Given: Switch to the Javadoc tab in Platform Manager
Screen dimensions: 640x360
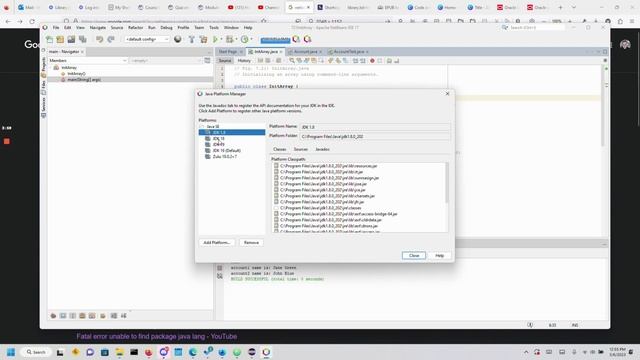Looking at the screenshot, I should tap(322, 149).
